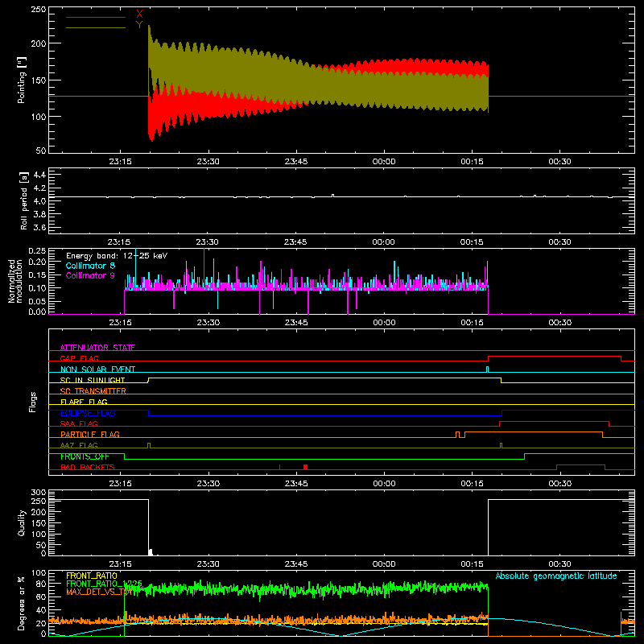Select the green FRONT_RATIO_1225 legend entry
The height and width of the screenshot is (644, 644).
[105, 584]
